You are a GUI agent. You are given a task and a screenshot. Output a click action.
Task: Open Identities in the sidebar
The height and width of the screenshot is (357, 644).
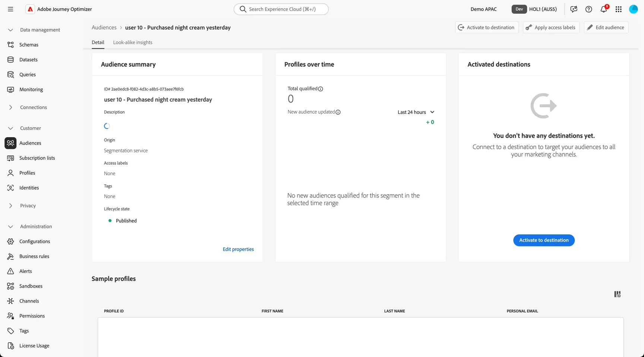click(x=29, y=188)
